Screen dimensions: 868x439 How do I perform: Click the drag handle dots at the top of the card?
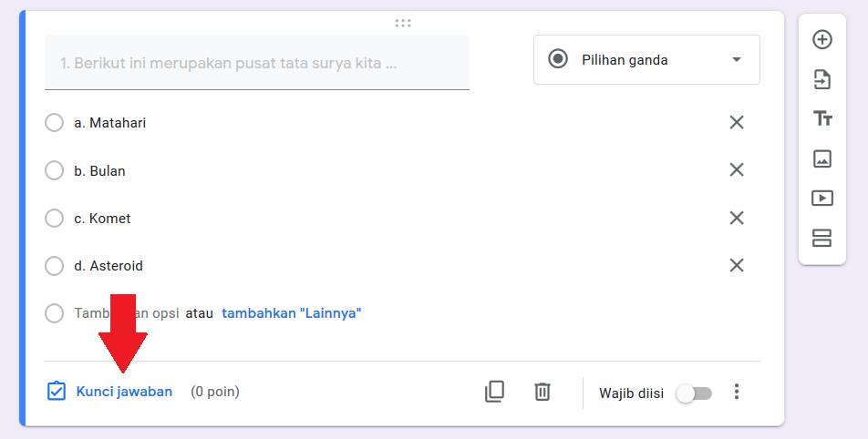(403, 23)
